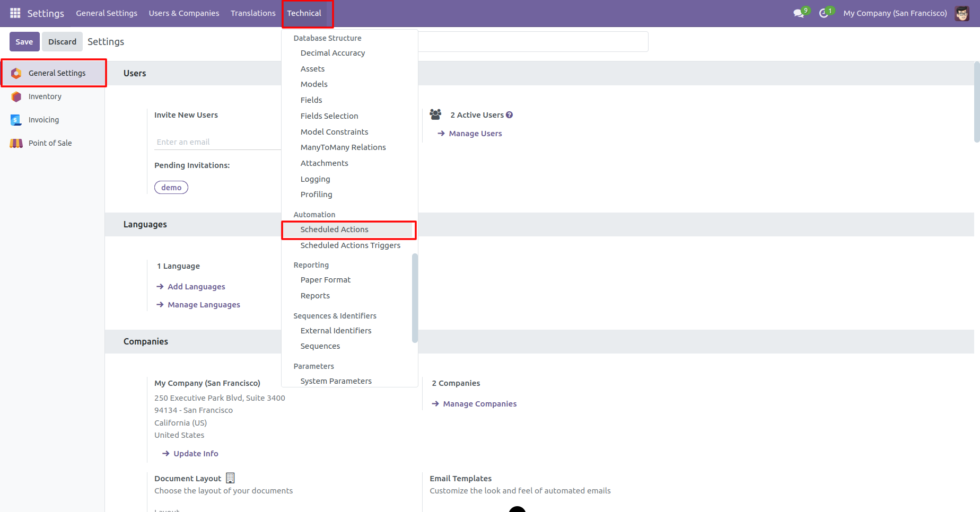The height and width of the screenshot is (512, 980).
Task: Click the arrow icon before Add Languages
Action: pos(160,287)
